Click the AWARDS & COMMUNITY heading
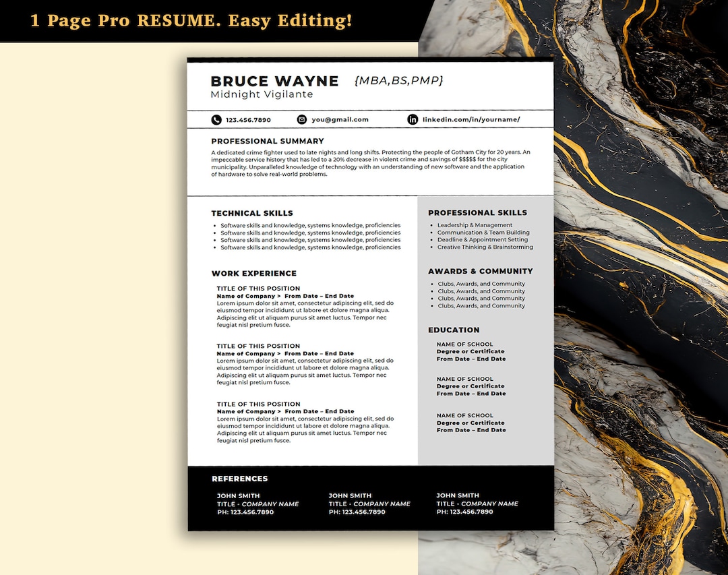The image size is (728, 575). click(481, 271)
